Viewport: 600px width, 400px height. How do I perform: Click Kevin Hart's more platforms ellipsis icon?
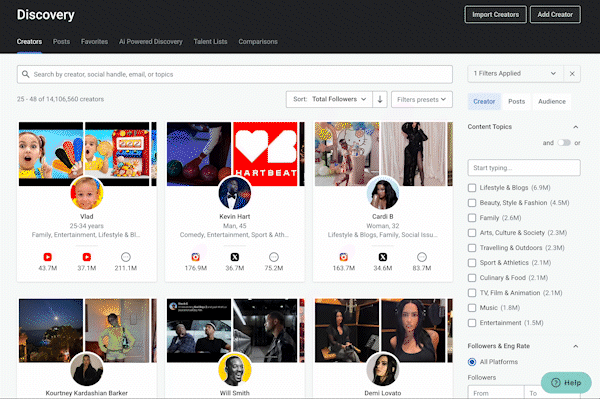274,257
